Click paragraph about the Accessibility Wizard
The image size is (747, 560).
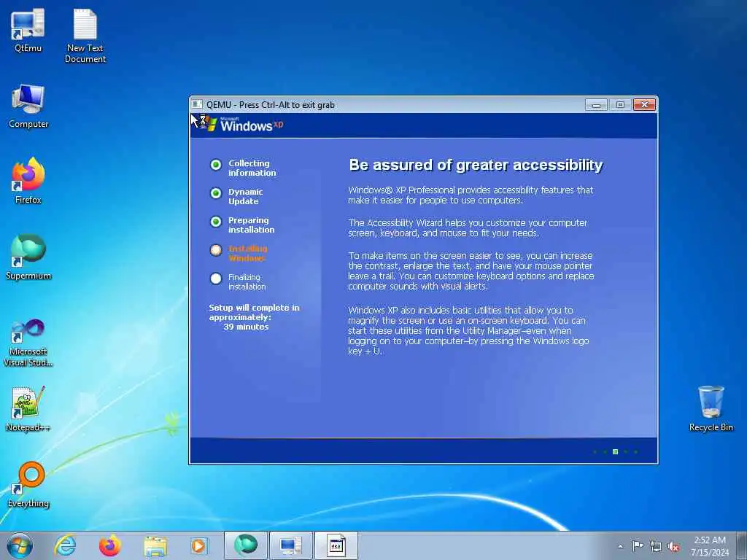468,228
